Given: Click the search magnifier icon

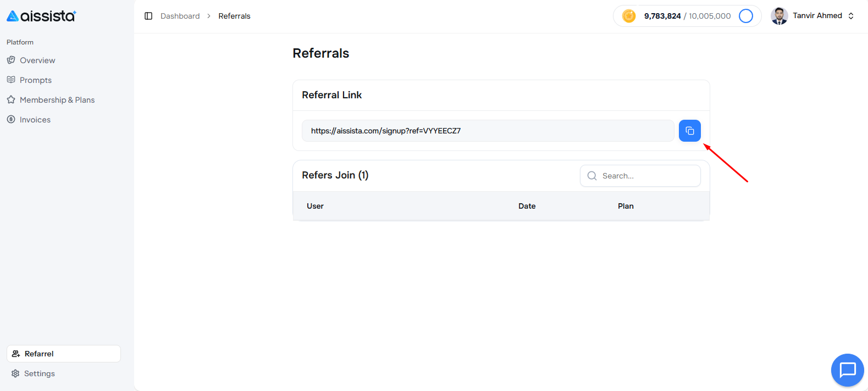Looking at the screenshot, I should 592,176.
